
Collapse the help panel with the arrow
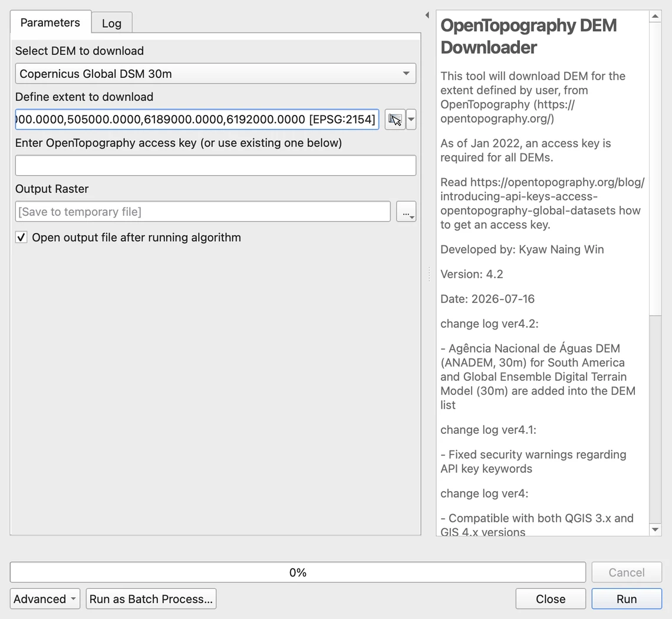click(x=427, y=15)
